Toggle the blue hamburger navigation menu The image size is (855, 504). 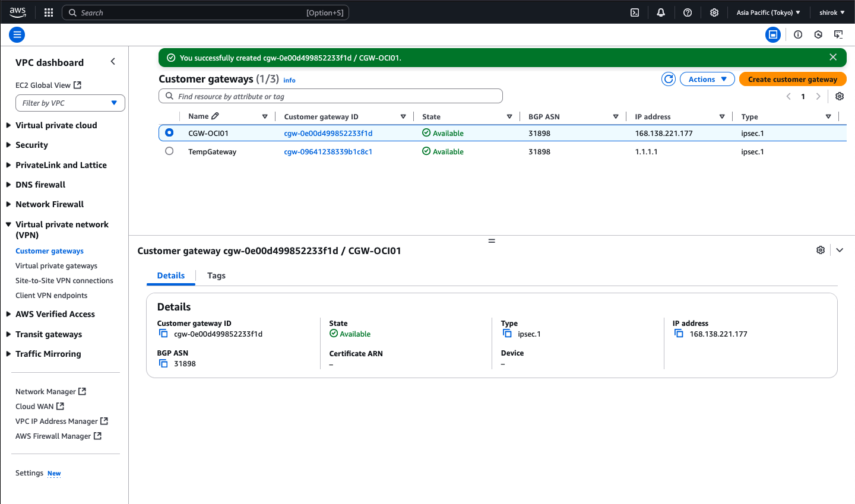17,35
